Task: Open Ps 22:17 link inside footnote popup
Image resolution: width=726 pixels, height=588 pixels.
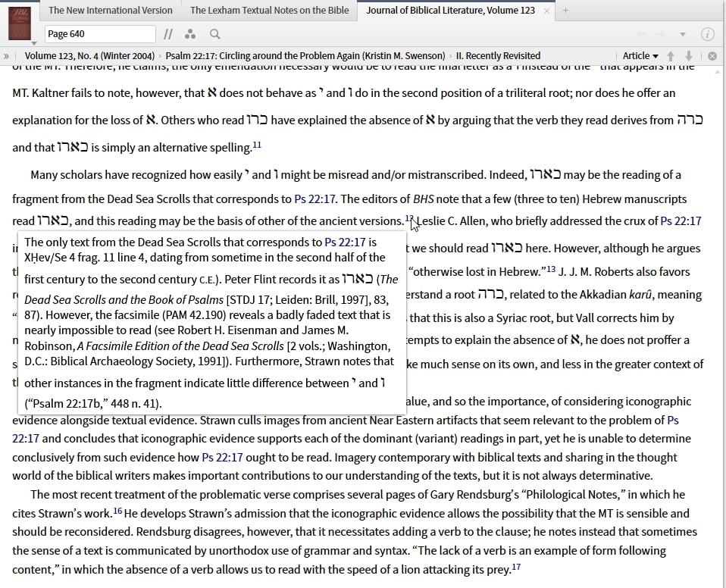Action: (x=345, y=242)
